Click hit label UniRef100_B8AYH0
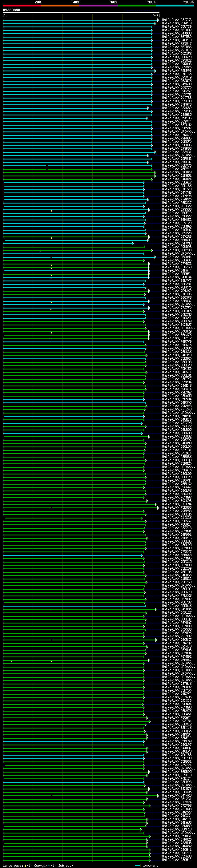197x868 pixels. (177, 250)
